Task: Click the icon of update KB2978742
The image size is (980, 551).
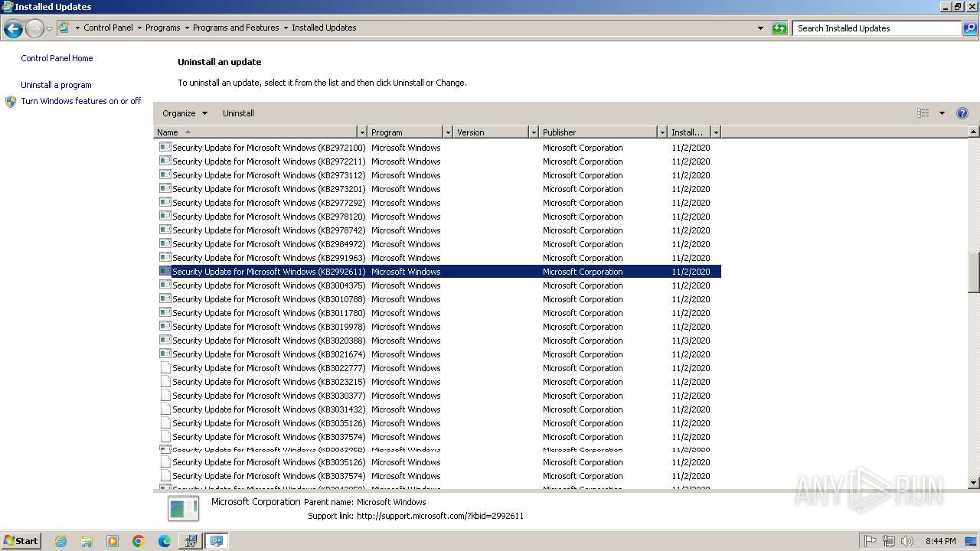Action: 165,230
